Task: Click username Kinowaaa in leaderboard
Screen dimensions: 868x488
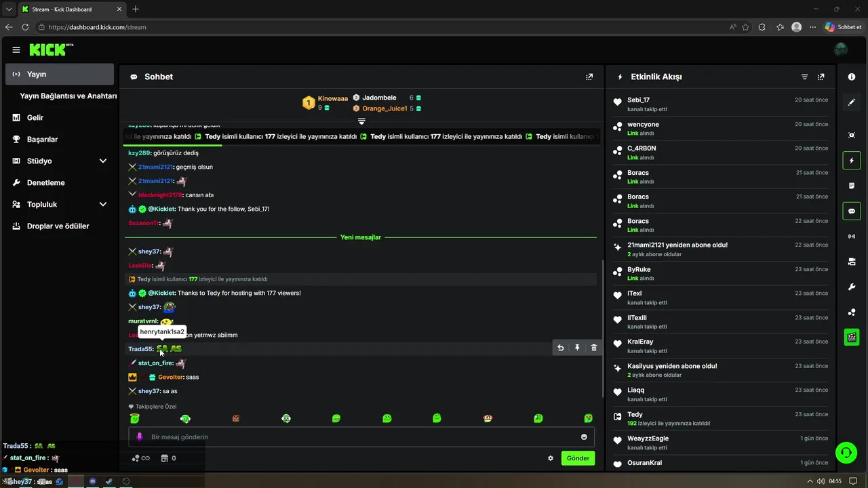Action: (x=333, y=98)
